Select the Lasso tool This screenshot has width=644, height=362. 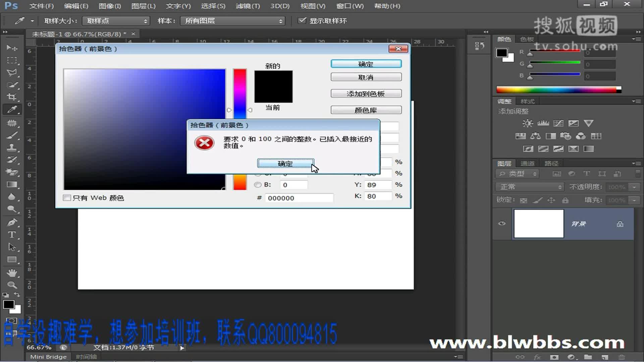(12, 73)
